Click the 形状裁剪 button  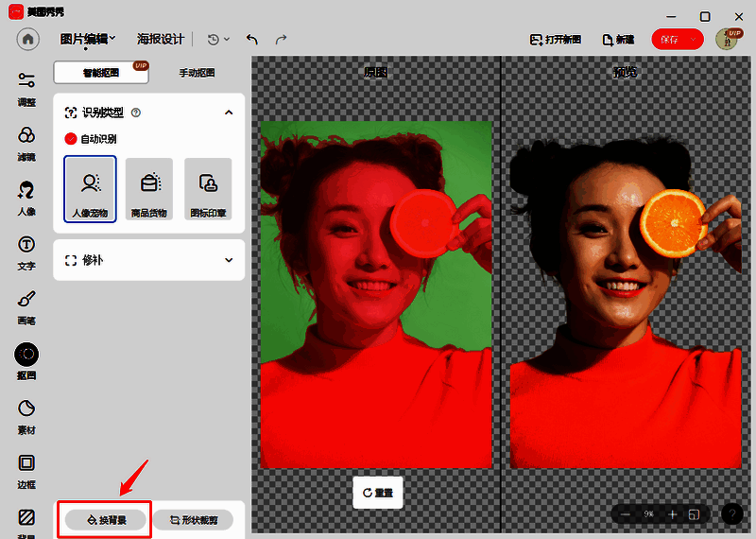pos(193,519)
